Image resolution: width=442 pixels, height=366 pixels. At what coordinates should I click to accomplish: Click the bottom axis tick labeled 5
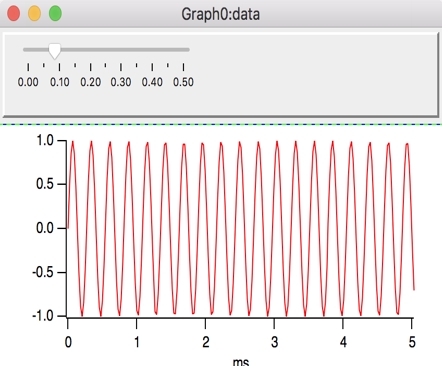(x=412, y=342)
